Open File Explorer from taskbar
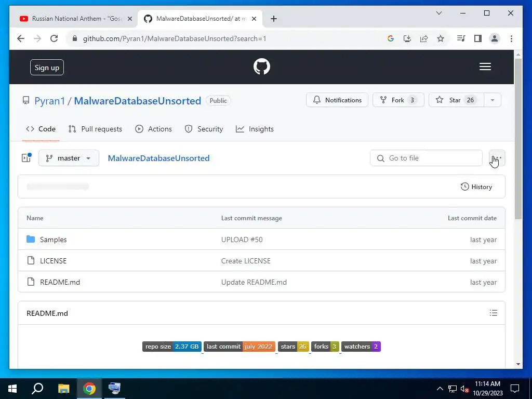This screenshot has height=399, width=532. pyautogui.click(x=63, y=389)
